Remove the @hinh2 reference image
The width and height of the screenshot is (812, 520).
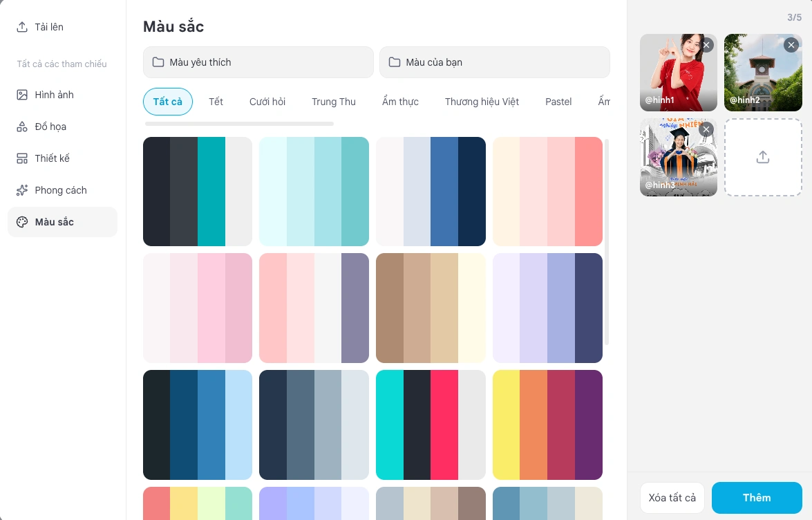point(791,45)
